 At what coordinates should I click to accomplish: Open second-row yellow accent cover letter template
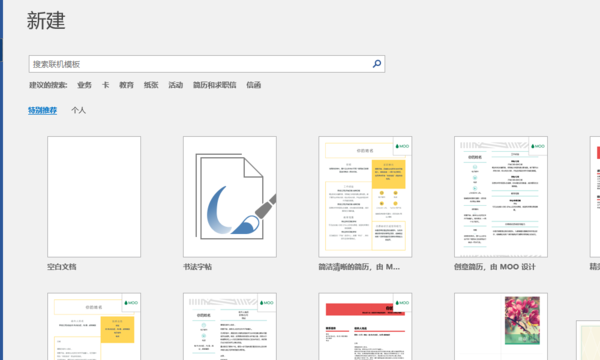click(94, 326)
